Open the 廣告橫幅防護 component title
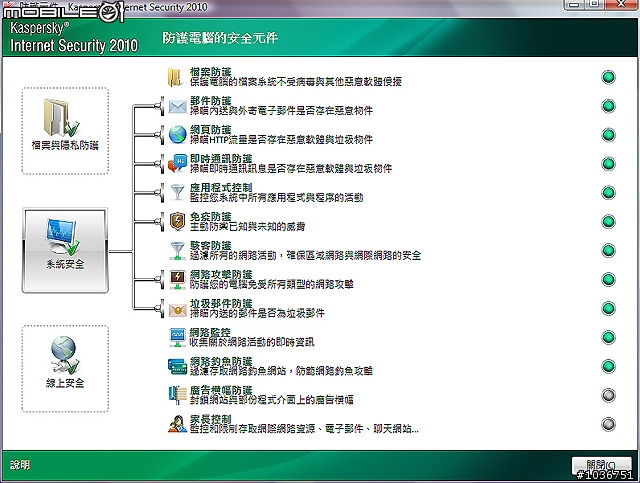Image resolution: width=640 pixels, height=483 pixels. coord(221,391)
